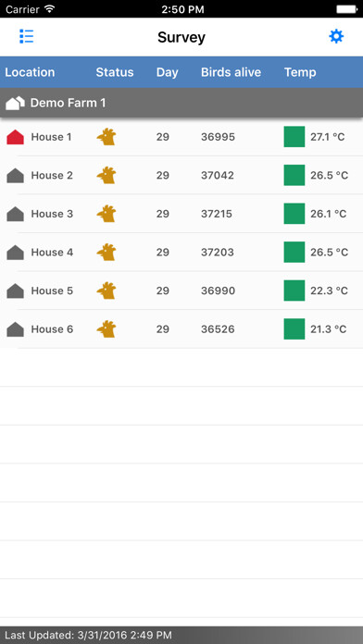Select birds alive value 37203

coord(218,253)
